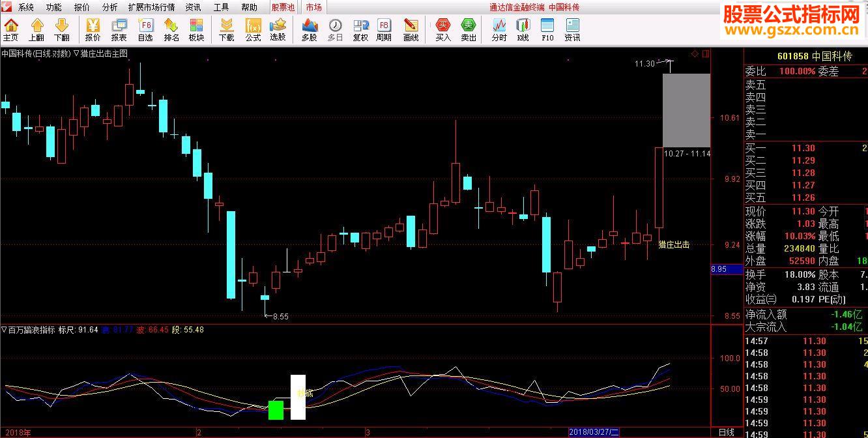Click the 卖五 ask row label
The image size is (868, 438).
[756, 85]
